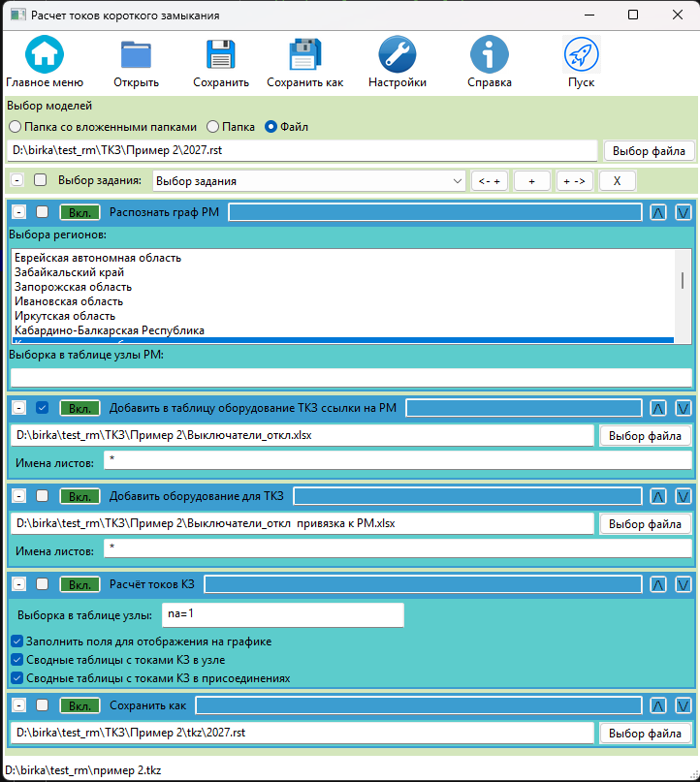Click the Сохранить floppy disk icon
The width and height of the screenshot is (700, 782).
click(221, 54)
